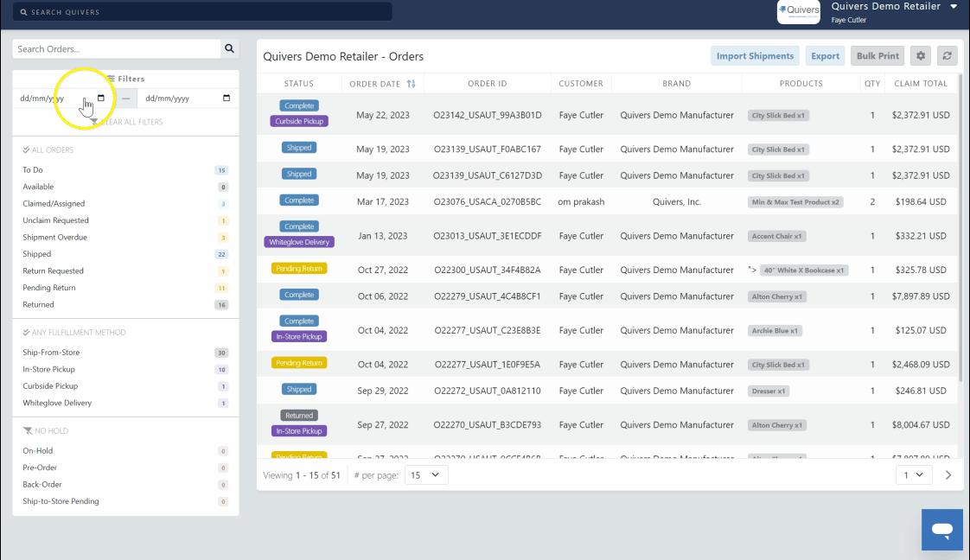Select Any Fulfillment Method filter heading
Image resolution: width=970 pixels, height=560 pixels.
[74, 333]
